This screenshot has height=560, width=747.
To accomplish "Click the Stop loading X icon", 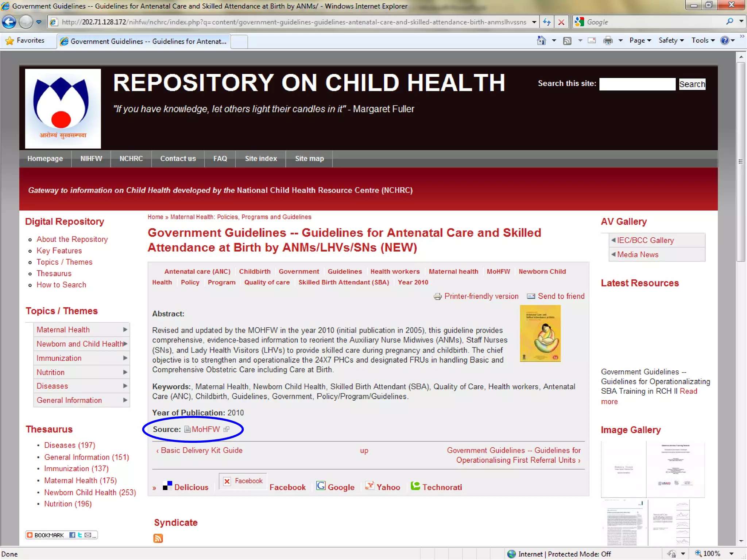I will pyautogui.click(x=561, y=22).
